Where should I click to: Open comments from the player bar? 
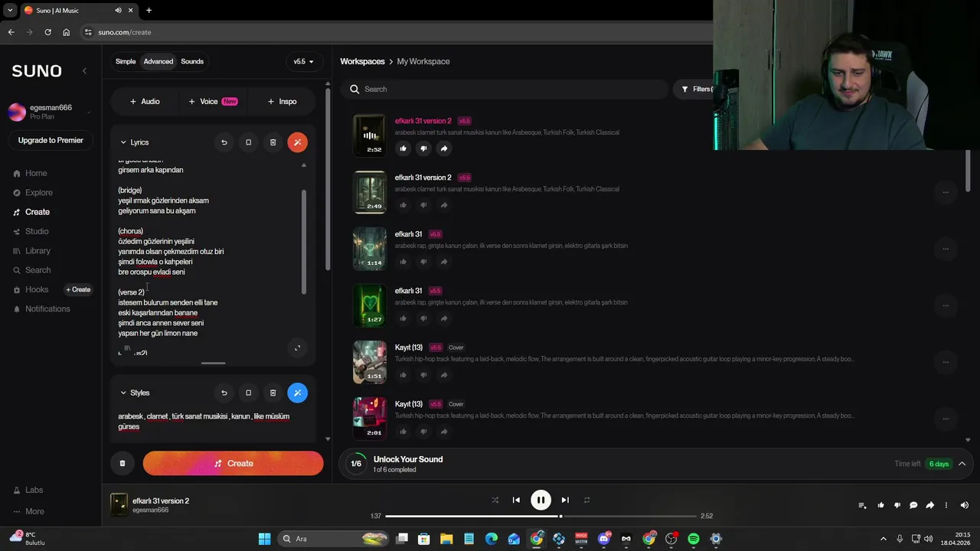[x=913, y=505]
